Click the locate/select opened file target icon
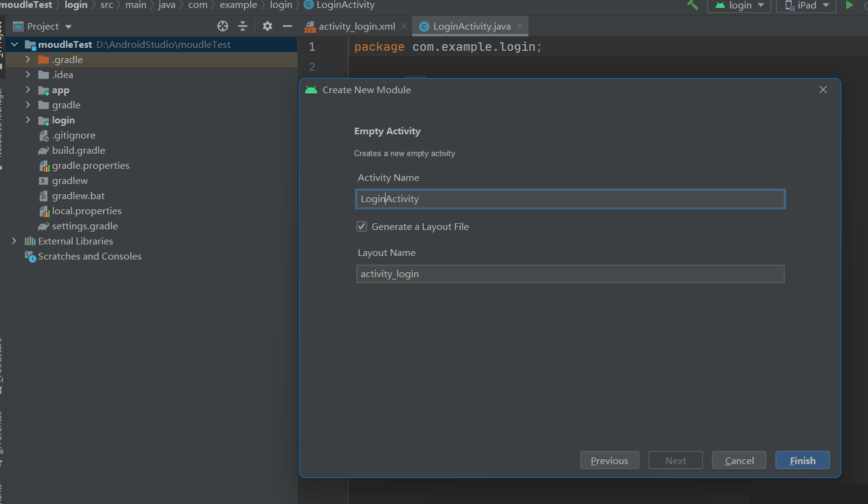 (223, 26)
